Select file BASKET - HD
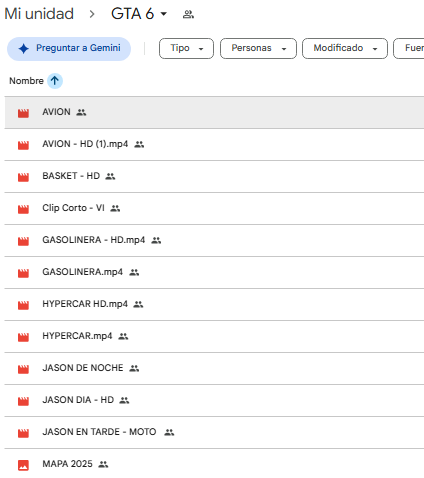Viewport: 424px width, 478px height. (214, 177)
